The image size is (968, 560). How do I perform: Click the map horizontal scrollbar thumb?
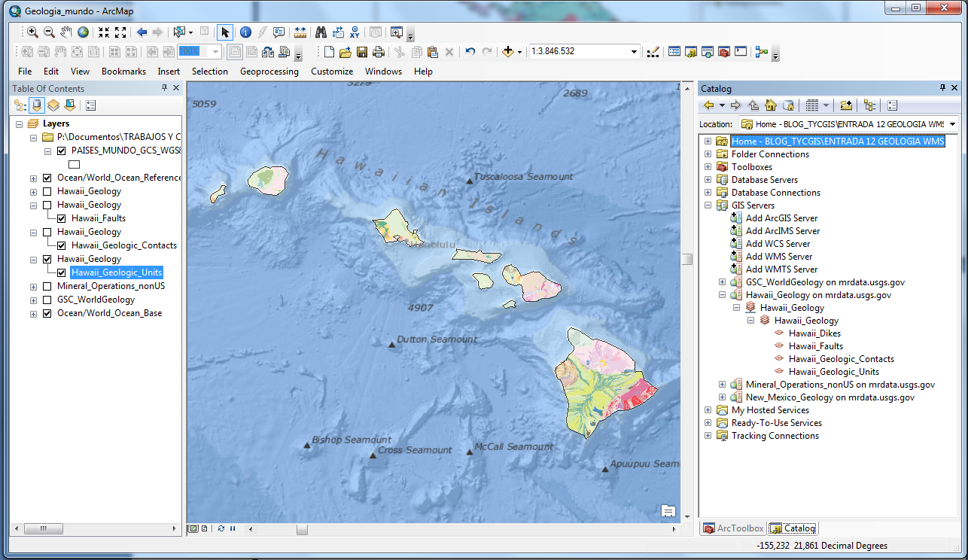click(x=302, y=528)
